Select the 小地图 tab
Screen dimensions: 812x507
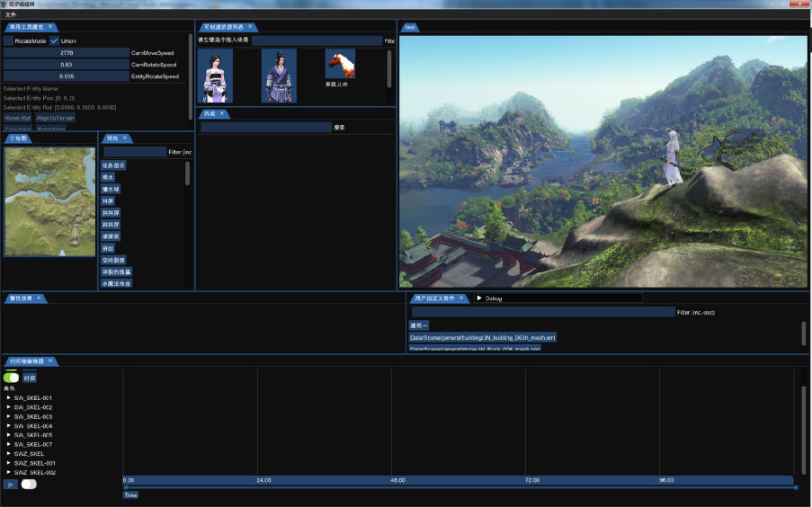(x=18, y=138)
